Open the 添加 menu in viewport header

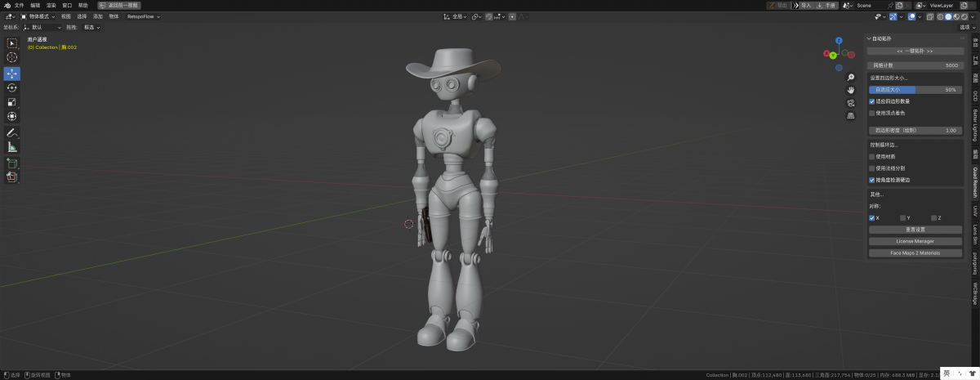pyautogui.click(x=98, y=16)
